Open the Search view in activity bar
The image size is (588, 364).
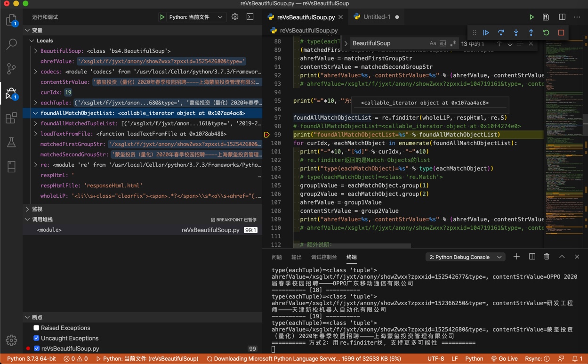tap(11, 44)
